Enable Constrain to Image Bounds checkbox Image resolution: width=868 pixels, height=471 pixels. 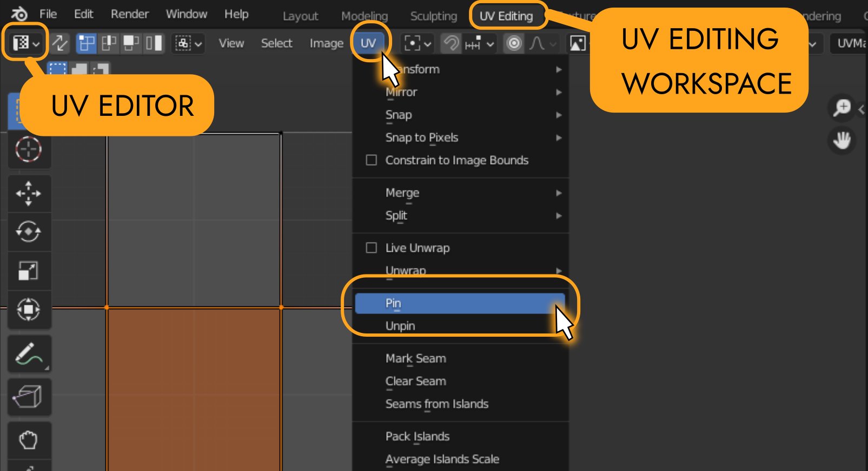click(372, 160)
